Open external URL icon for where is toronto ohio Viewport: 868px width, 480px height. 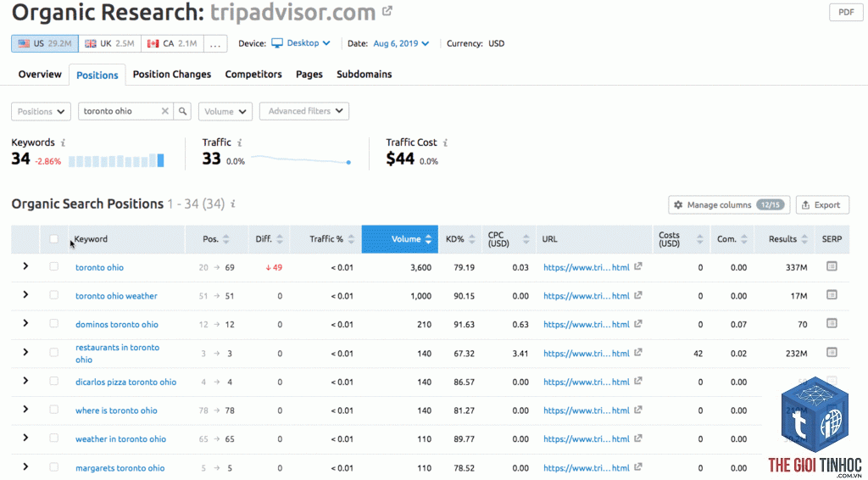[x=638, y=410]
